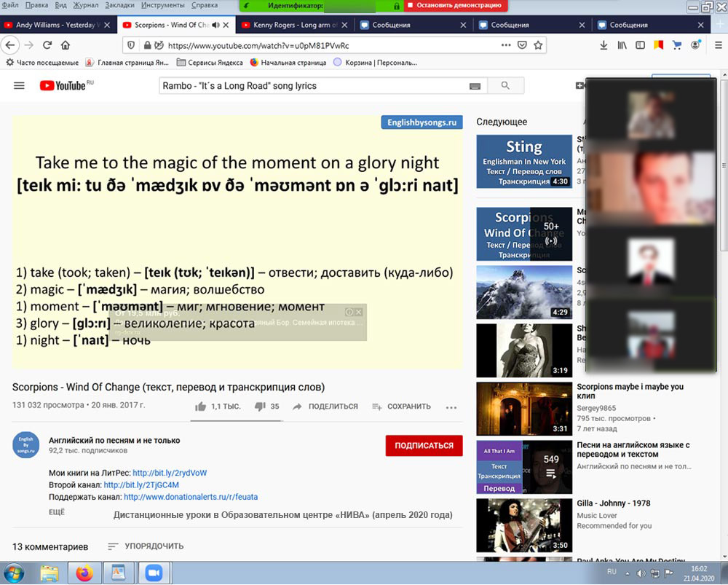Subscribe with the ПОДПИСАТЬСЯ button

(424, 446)
